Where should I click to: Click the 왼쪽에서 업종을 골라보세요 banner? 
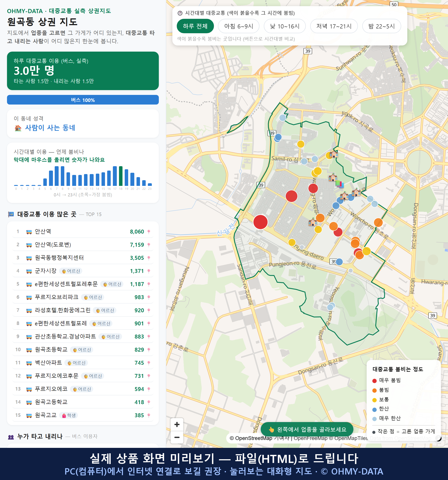pyautogui.click(x=307, y=429)
